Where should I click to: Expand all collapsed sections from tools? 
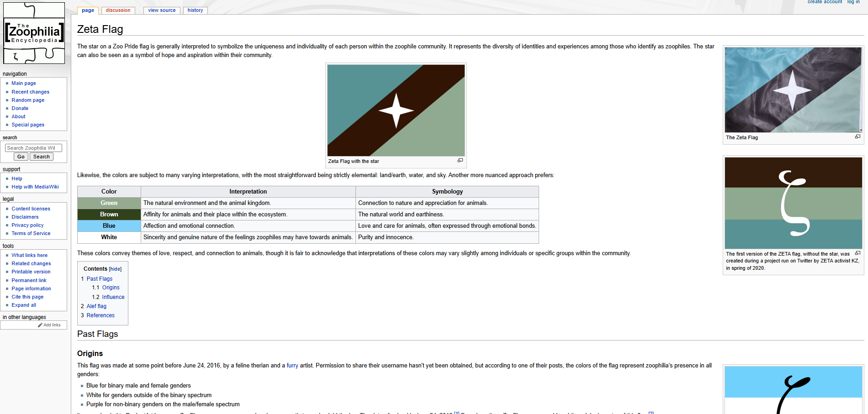[x=24, y=305]
